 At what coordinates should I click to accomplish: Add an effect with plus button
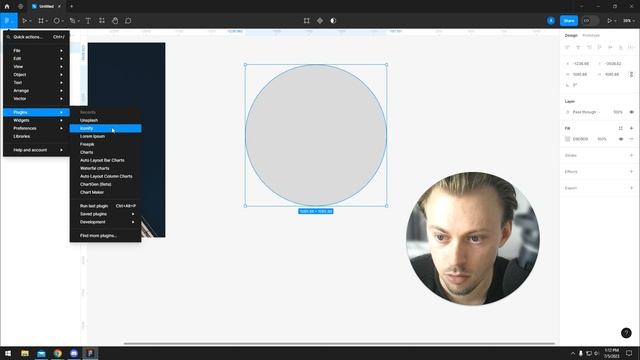pyautogui.click(x=631, y=171)
